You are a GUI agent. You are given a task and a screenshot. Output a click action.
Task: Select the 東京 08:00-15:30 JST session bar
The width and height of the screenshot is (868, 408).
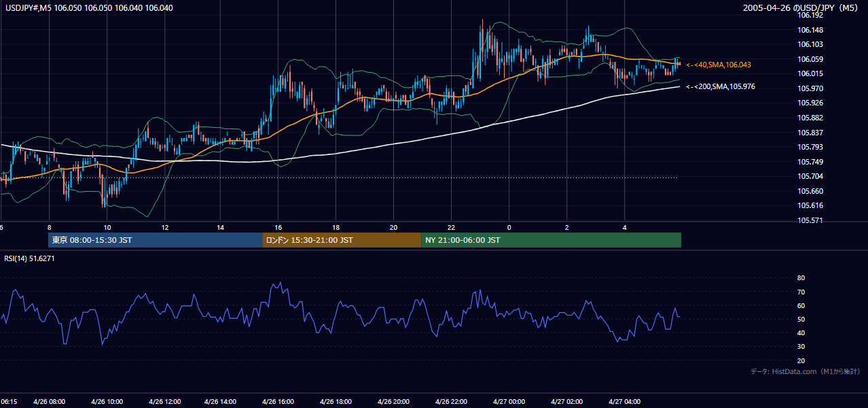pos(156,240)
